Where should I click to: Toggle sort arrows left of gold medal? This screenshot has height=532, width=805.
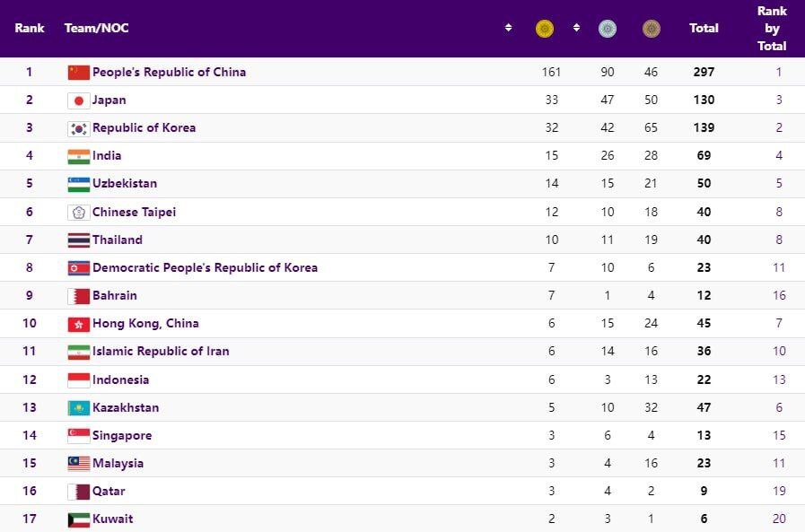tap(509, 29)
